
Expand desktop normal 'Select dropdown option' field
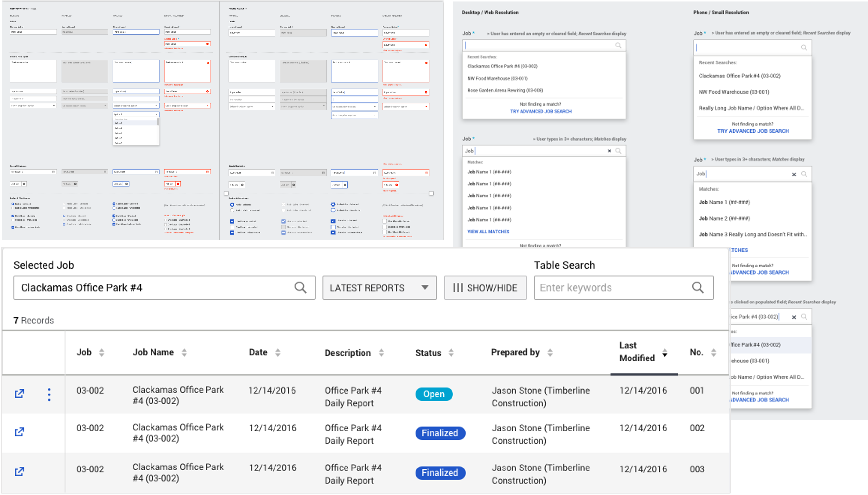tap(33, 106)
